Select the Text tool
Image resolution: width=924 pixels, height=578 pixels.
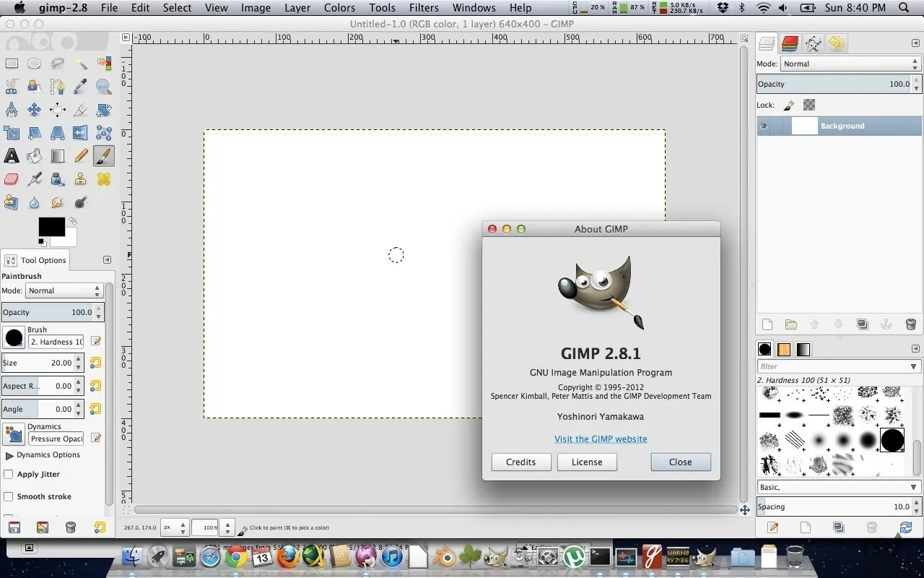12,156
